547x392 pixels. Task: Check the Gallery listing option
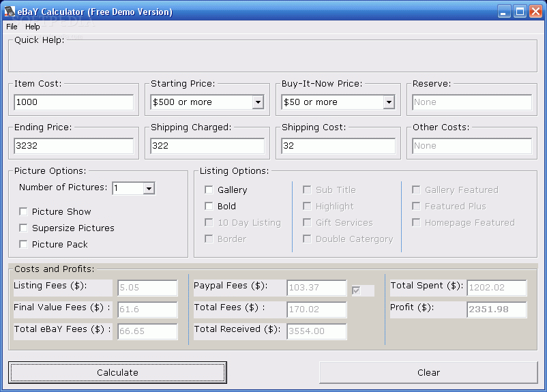(209, 190)
